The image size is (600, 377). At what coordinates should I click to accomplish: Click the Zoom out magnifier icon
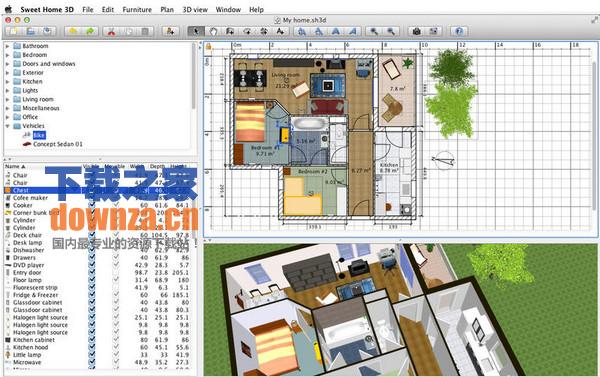[x=391, y=31]
